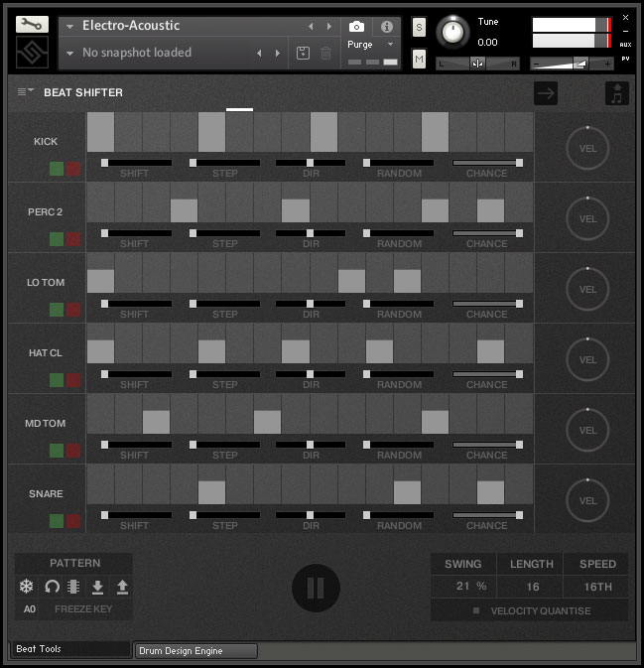Click the reset pattern circular arrow icon

(x=52, y=587)
